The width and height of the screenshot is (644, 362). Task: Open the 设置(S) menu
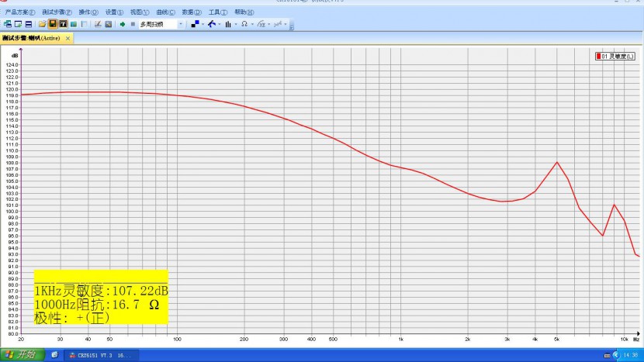[x=114, y=12]
